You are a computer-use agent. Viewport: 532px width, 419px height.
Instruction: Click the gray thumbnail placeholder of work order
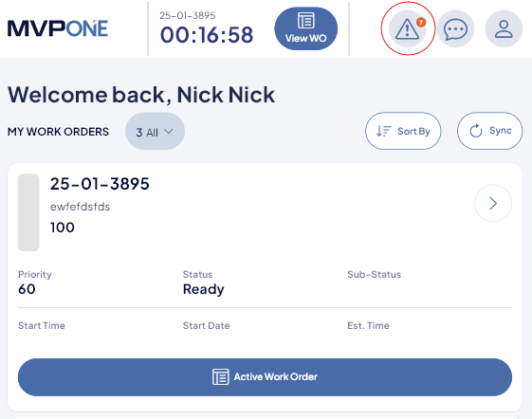tap(28, 212)
